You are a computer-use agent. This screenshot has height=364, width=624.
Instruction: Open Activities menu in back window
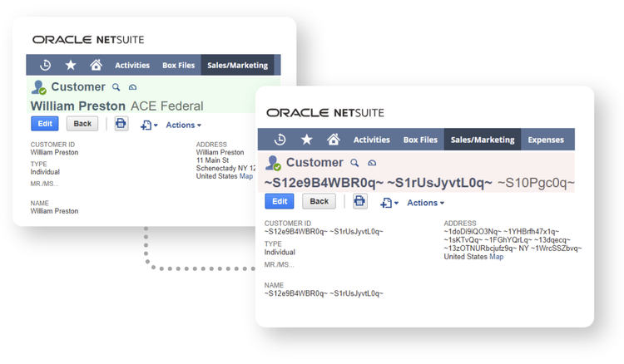click(132, 65)
